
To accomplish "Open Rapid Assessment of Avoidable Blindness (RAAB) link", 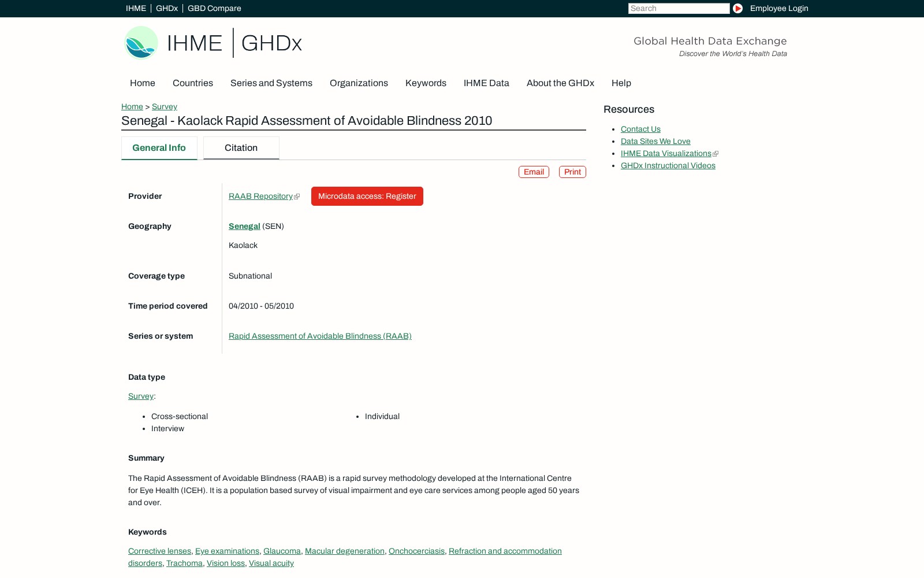I will tap(320, 336).
